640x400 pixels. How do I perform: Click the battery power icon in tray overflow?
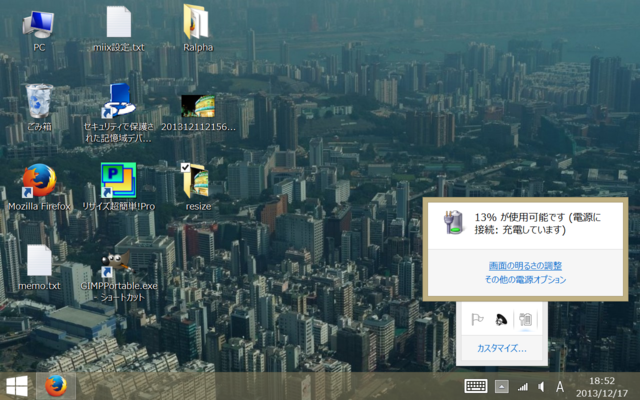(525, 319)
